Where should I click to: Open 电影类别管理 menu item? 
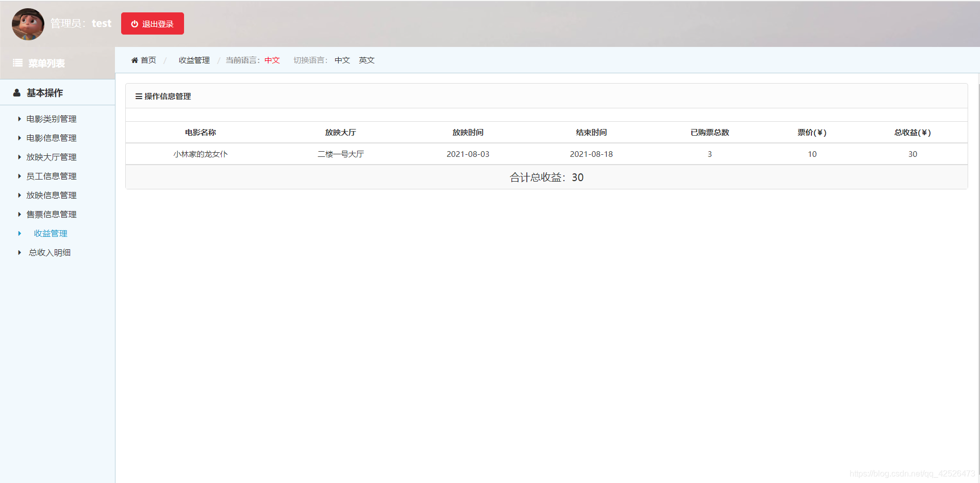pos(52,119)
